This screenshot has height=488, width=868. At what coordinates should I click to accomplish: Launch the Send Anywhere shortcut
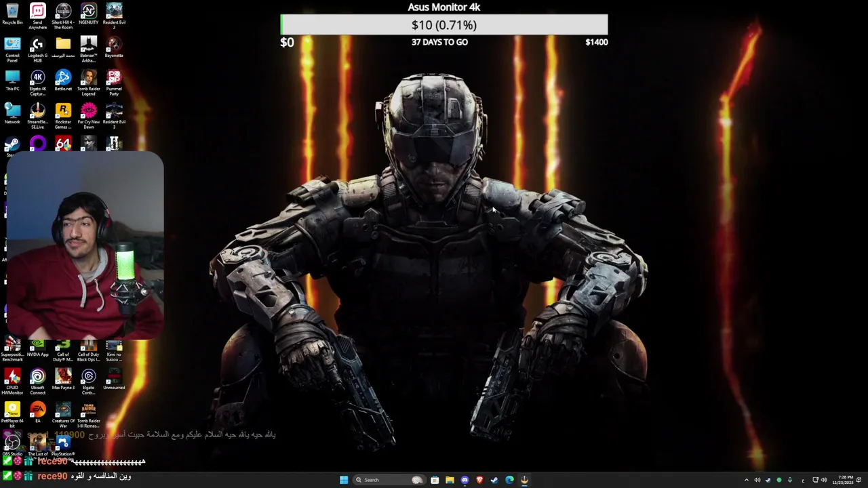coord(38,16)
